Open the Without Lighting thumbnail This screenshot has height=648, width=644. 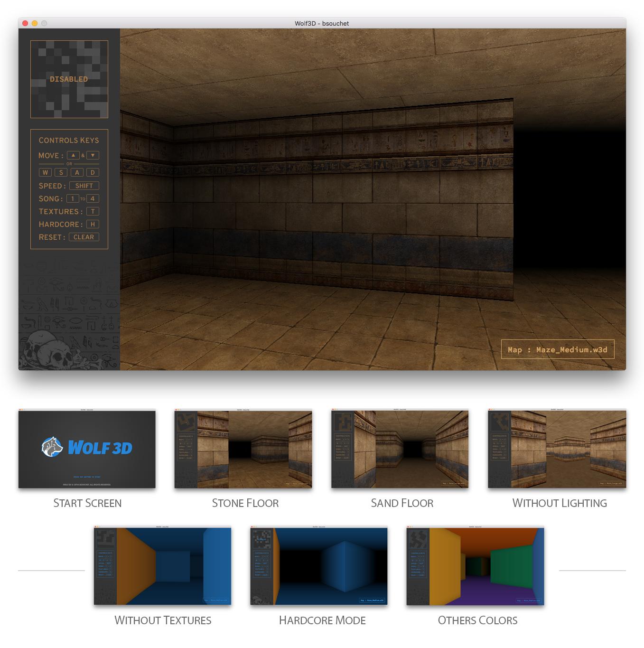(x=557, y=448)
